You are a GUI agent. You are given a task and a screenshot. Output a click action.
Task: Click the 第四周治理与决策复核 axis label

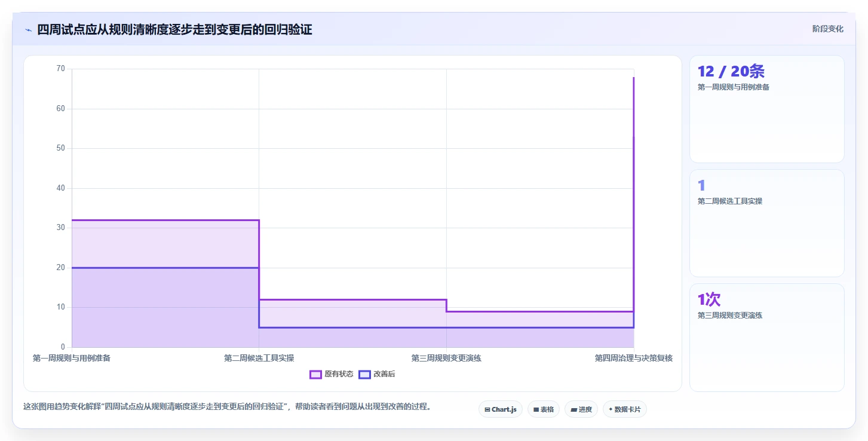[634, 358]
